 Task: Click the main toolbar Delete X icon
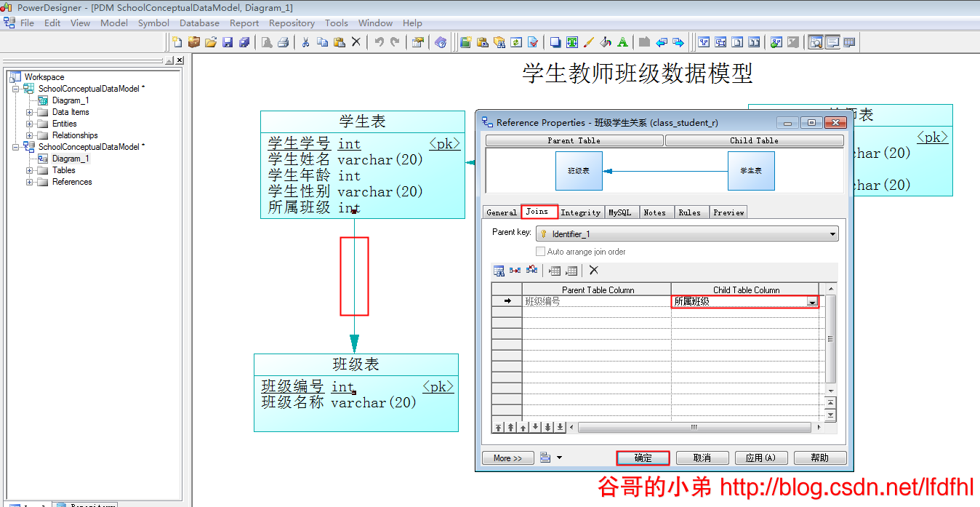(x=356, y=42)
